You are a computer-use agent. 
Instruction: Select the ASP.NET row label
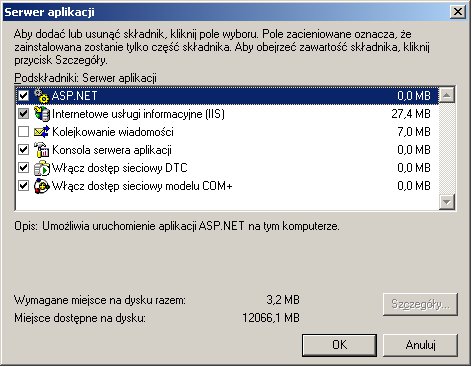pyautogui.click(x=74, y=96)
